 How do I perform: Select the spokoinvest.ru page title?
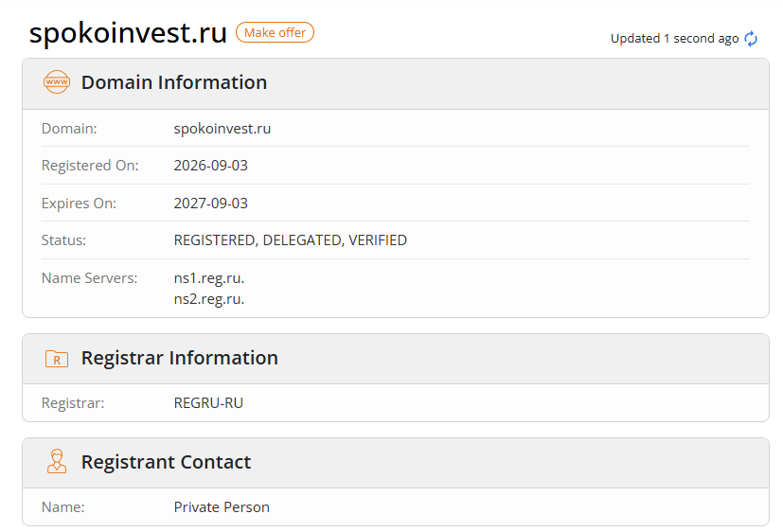pos(128,33)
